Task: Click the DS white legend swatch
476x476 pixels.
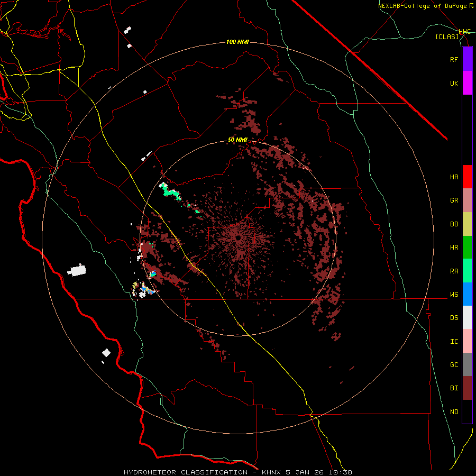Action: pos(467,317)
